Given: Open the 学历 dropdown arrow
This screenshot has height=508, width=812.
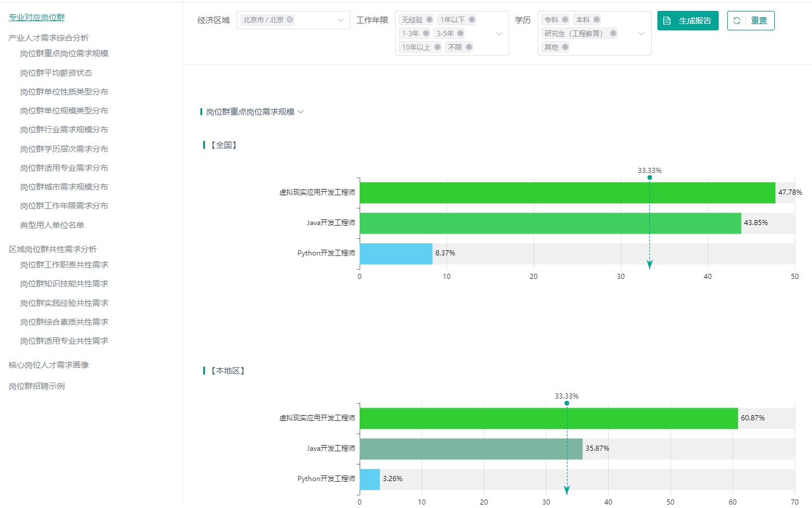Looking at the screenshot, I should [x=641, y=33].
